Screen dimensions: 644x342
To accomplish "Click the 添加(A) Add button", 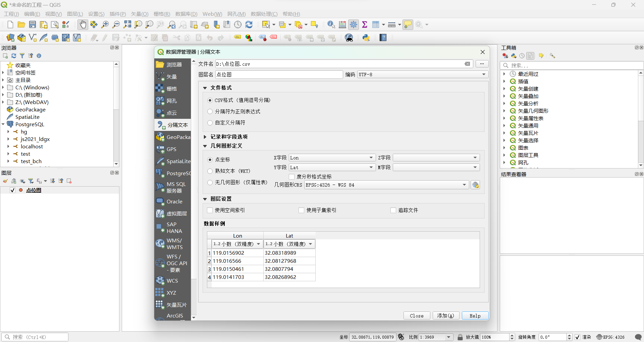I will (x=446, y=316).
